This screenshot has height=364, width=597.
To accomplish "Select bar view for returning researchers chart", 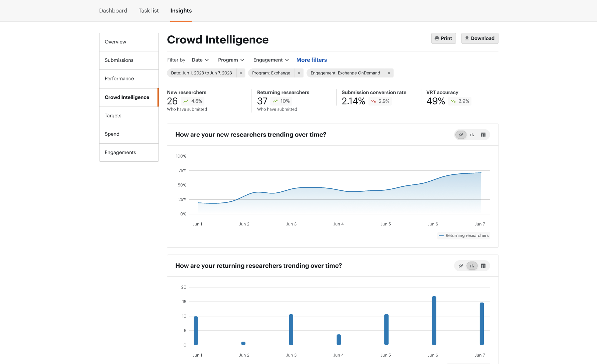I will pyautogui.click(x=472, y=266).
